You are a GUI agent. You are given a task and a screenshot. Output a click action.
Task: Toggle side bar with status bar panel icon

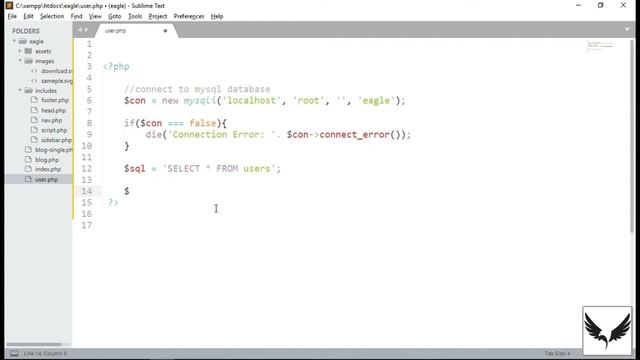(x=14, y=353)
